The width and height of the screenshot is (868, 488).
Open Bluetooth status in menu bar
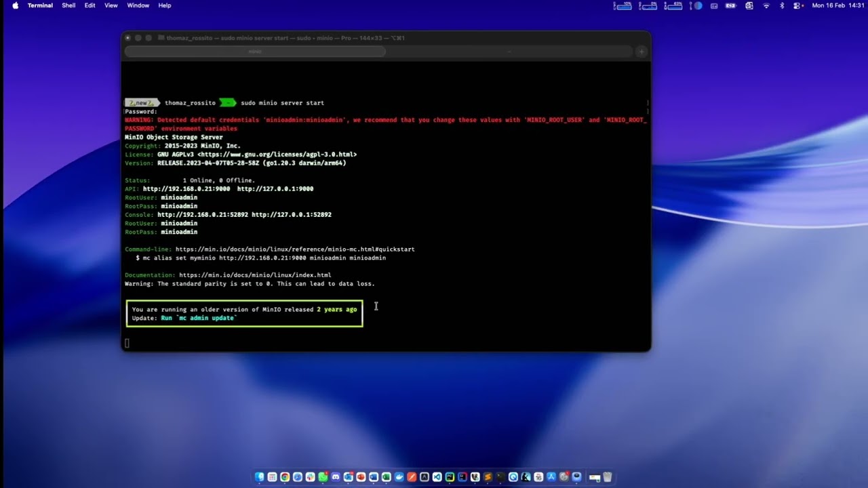pyautogui.click(x=782, y=5)
